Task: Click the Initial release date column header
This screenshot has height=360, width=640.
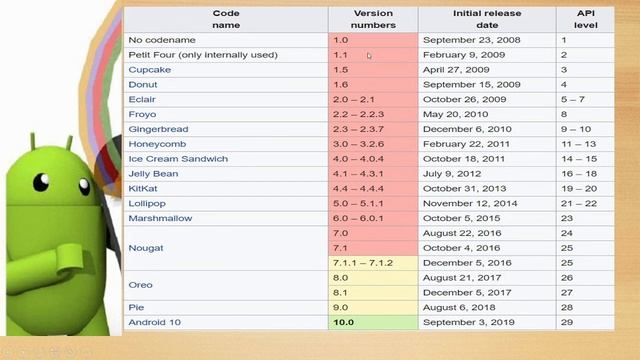Action: pos(487,19)
